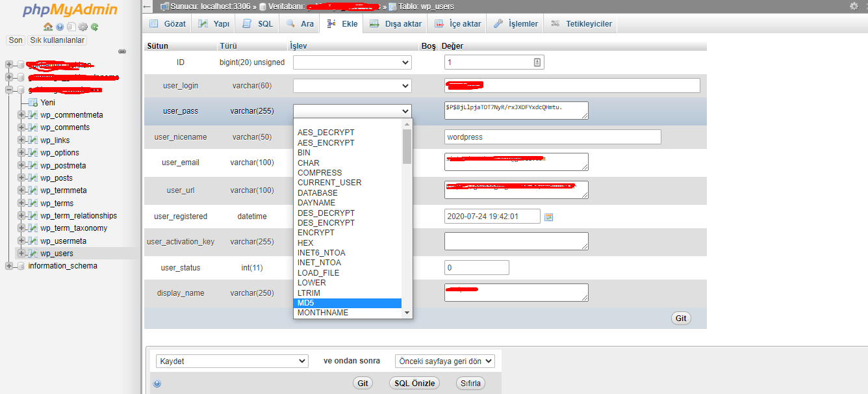This screenshot has height=394, width=868.
Task: Go to phpMyAdmin home icon
Action: pyautogui.click(x=48, y=27)
